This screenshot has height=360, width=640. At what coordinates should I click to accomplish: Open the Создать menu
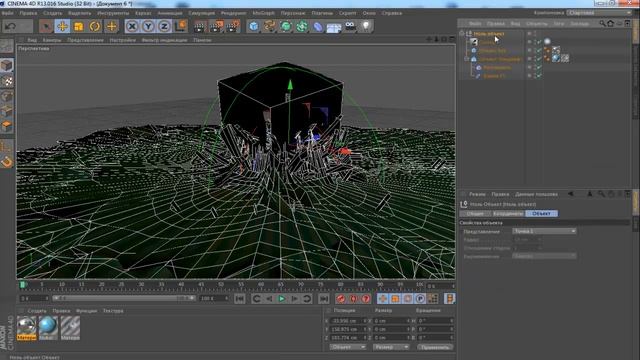pyautogui.click(x=52, y=13)
